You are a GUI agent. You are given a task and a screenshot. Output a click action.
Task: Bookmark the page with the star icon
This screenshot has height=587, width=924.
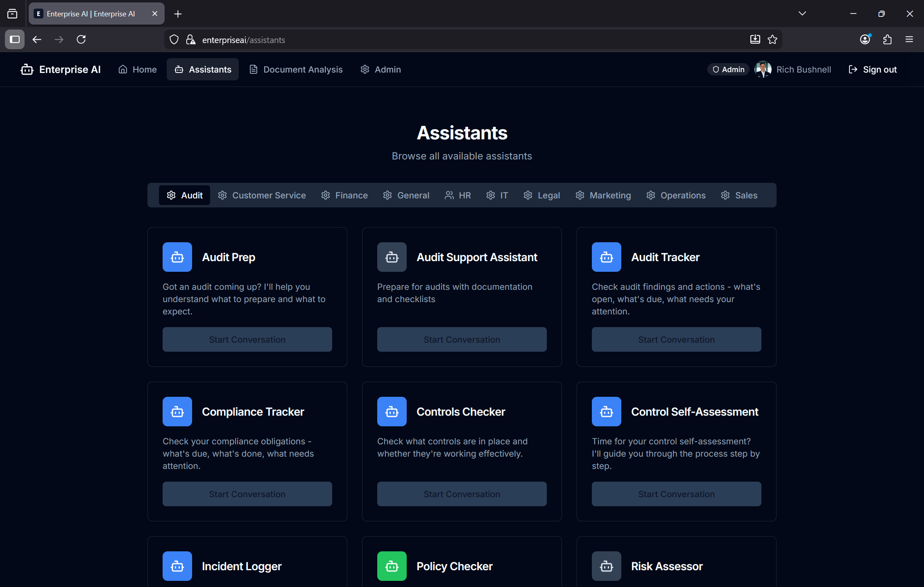tap(773, 39)
